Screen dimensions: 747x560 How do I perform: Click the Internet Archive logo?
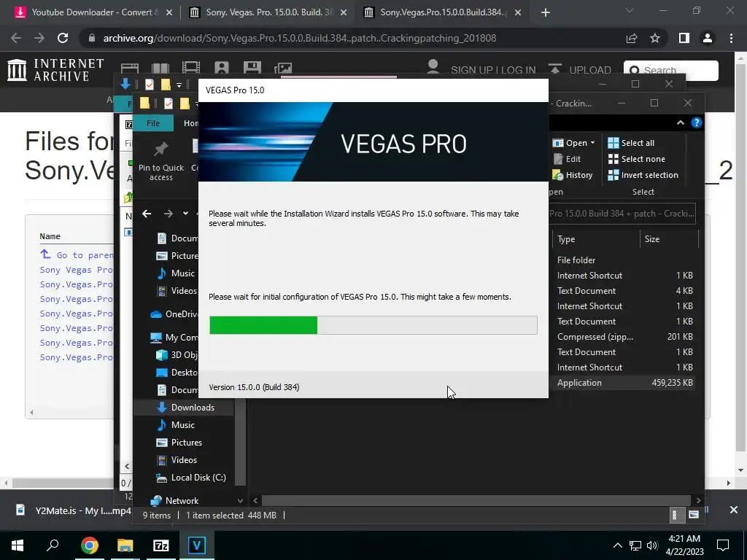[55, 69]
